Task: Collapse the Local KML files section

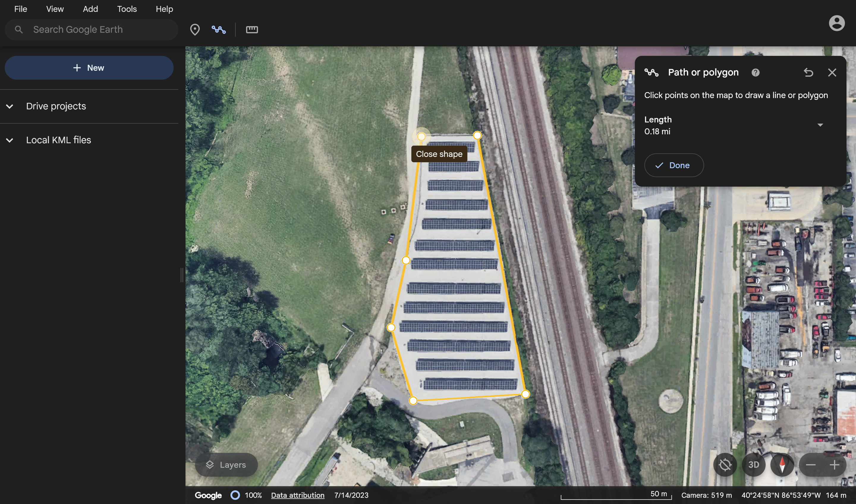Action: pos(10,140)
